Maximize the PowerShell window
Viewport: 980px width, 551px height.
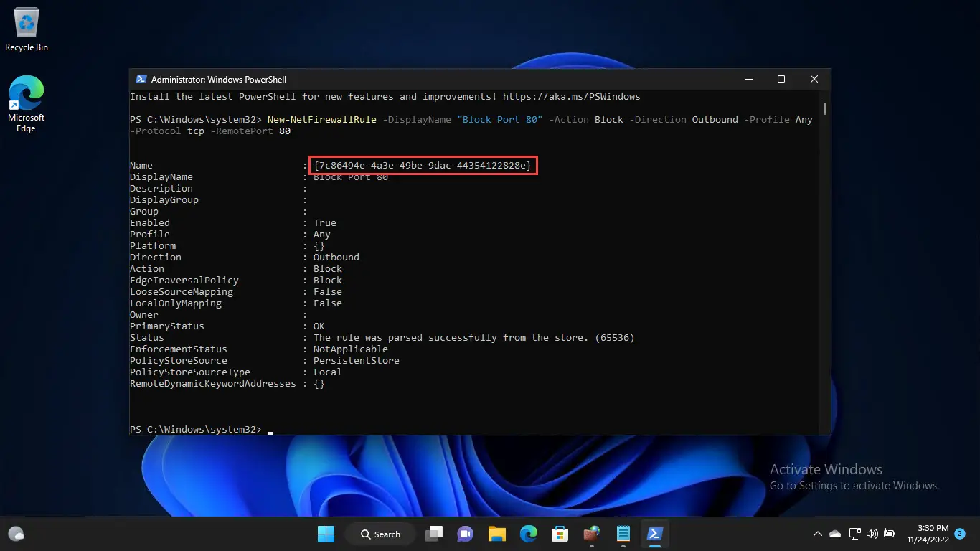[781, 80]
